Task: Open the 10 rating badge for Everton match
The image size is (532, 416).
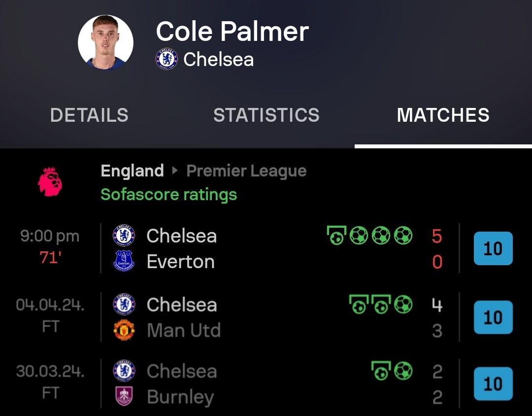Action: 493,248
